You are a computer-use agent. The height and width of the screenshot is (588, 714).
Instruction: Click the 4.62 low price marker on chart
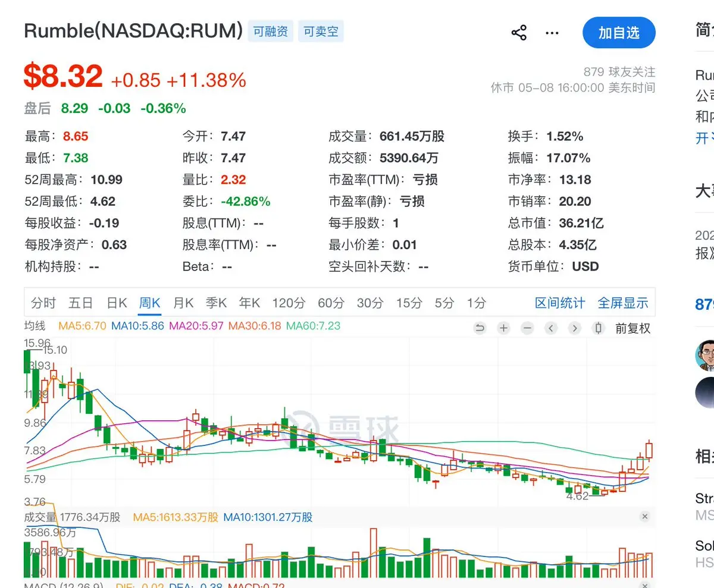577,496
